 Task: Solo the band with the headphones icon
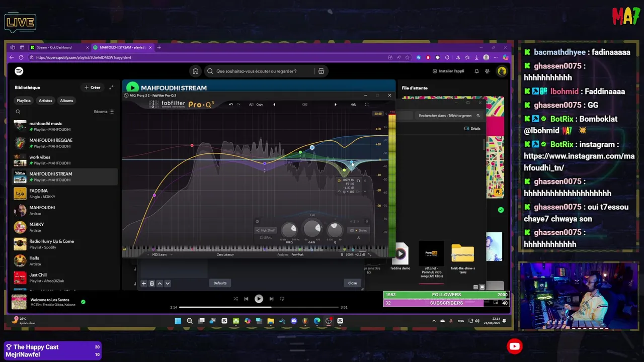click(x=358, y=180)
